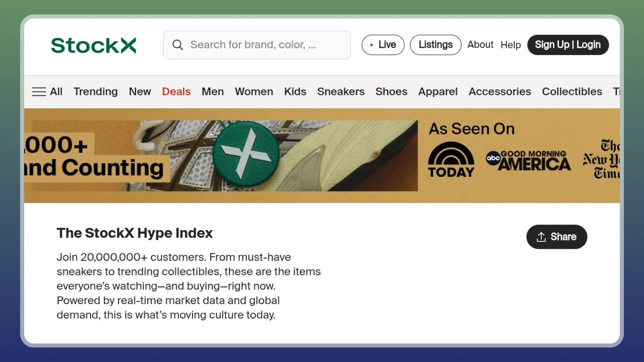Open the Live button with red dot
The width and height of the screenshot is (644, 362).
[383, 45]
